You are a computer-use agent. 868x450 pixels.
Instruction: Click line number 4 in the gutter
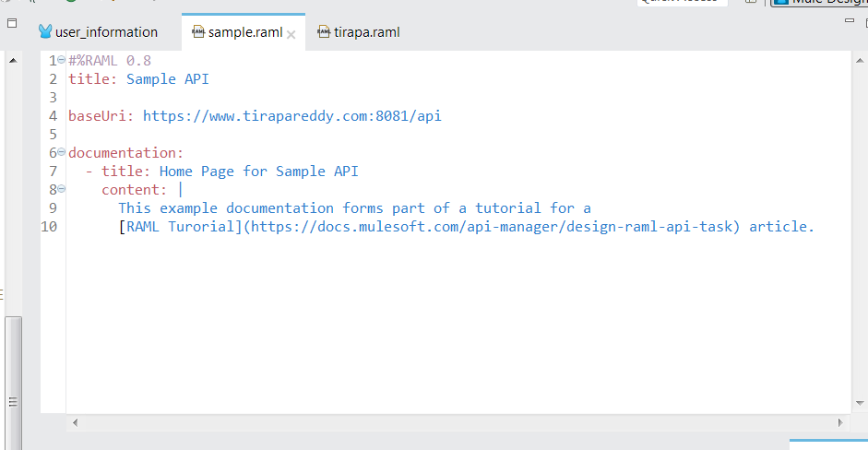[x=53, y=115]
